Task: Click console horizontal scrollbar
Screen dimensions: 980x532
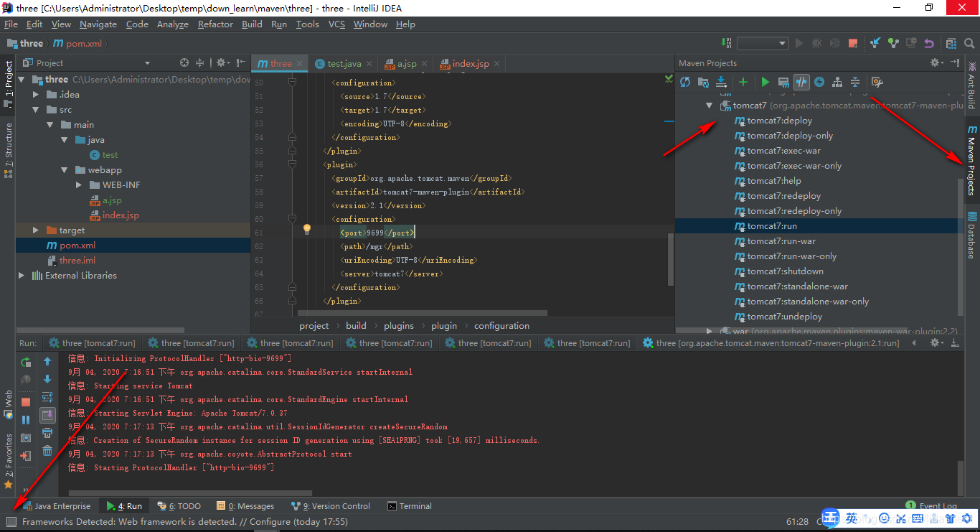Action: click(x=190, y=493)
